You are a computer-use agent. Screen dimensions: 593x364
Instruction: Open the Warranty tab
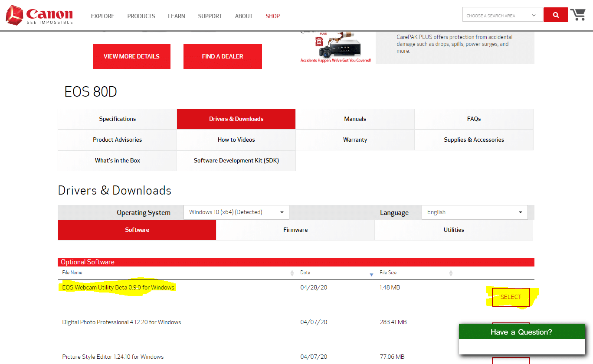[x=355, y=140]
